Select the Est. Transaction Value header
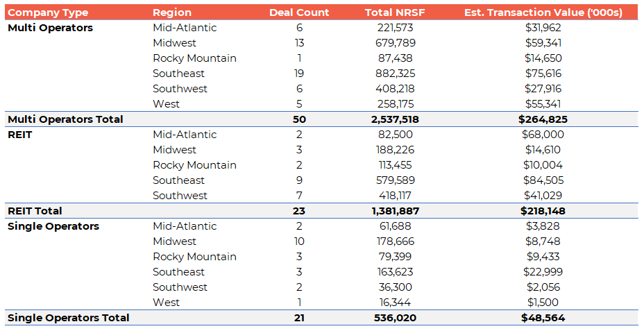The width and height of the screenshot is (644, 331). (542, 12)
